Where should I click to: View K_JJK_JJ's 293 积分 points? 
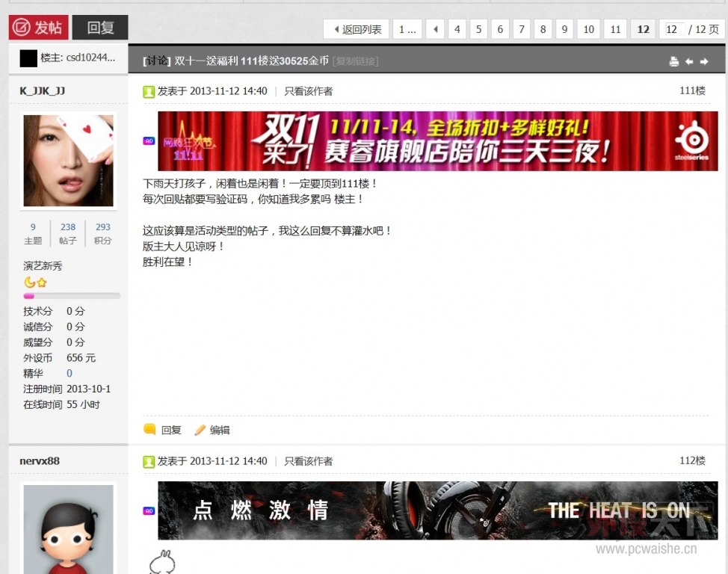(x=102, y=234)
